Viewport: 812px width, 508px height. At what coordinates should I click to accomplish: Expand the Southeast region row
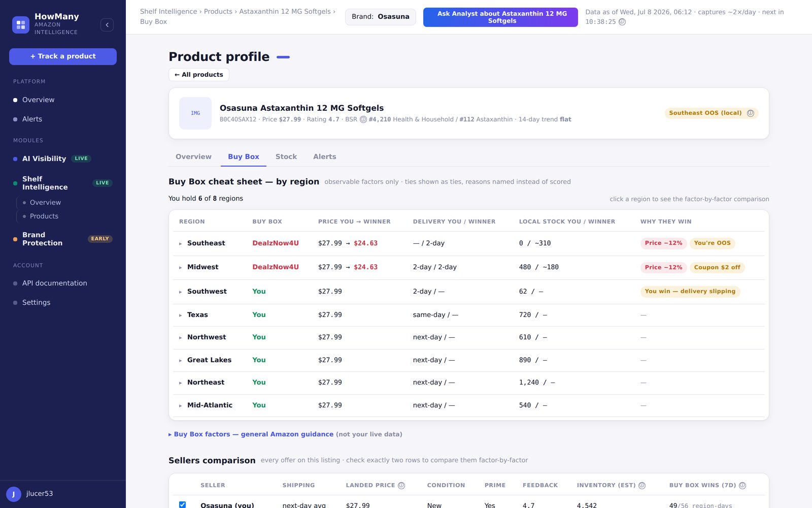click(180, 244)
